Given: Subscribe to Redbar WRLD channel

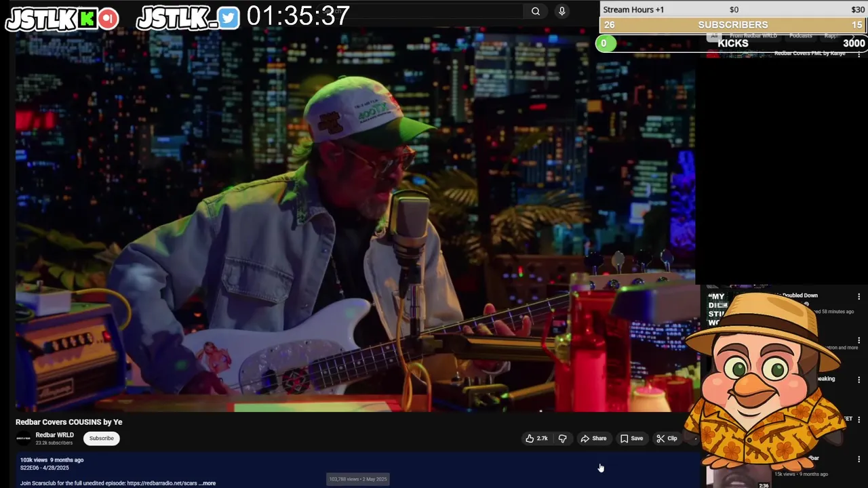Looking at the screenshot, I should pyautogui.click(x=102, y=439).
